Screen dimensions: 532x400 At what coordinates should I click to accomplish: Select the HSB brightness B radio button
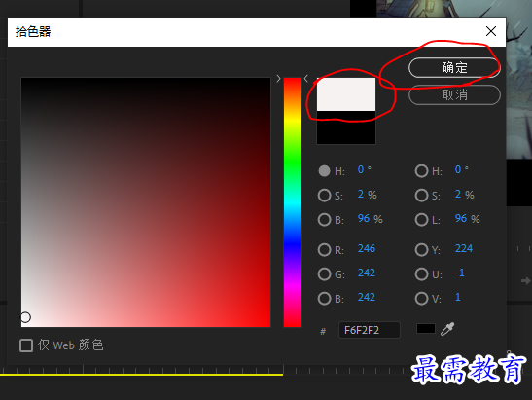tap(325, 220)
